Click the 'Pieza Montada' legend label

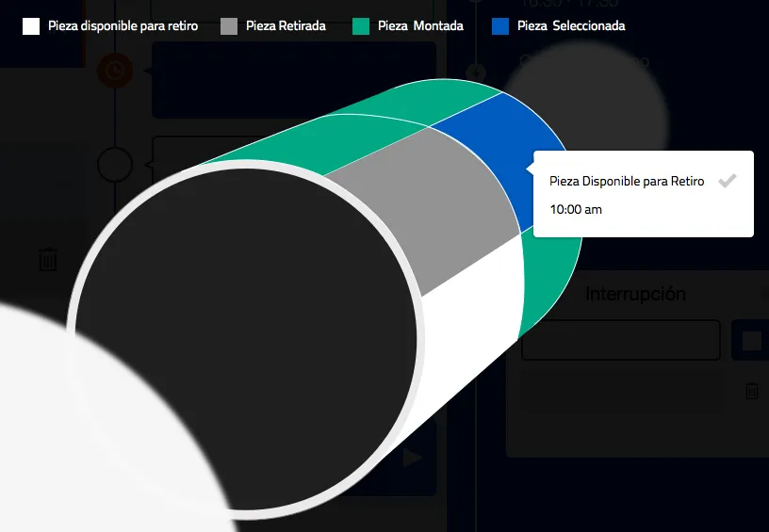pos(420,26)
